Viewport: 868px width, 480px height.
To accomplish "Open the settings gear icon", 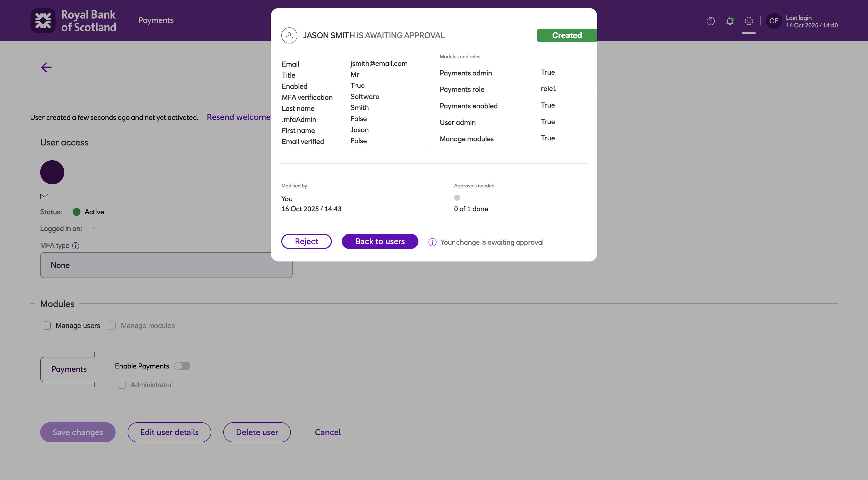I will (748, 21).
